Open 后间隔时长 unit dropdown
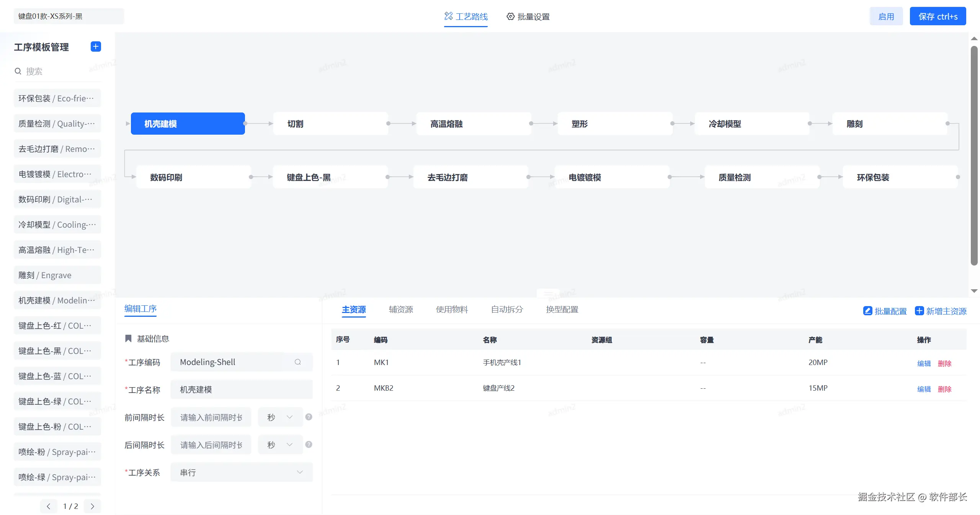980x515 pixels. [x=280, y=445]
